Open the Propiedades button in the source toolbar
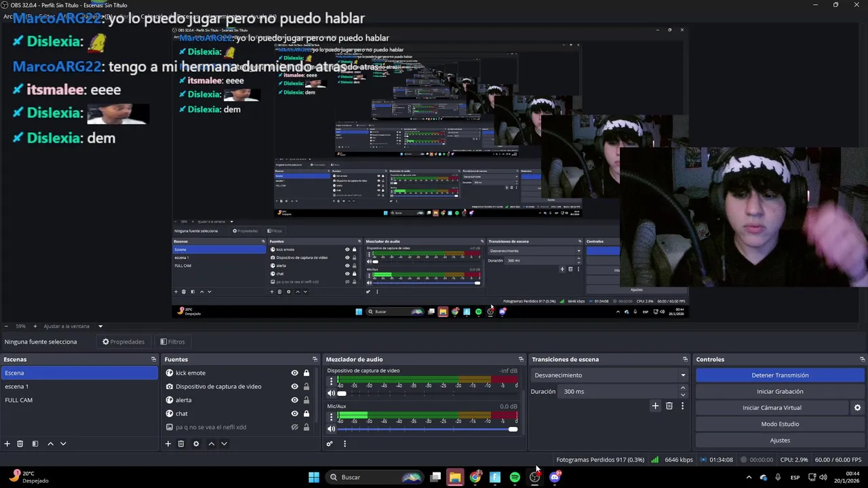Viewport: 868px width, 488px height. point(123,342)
